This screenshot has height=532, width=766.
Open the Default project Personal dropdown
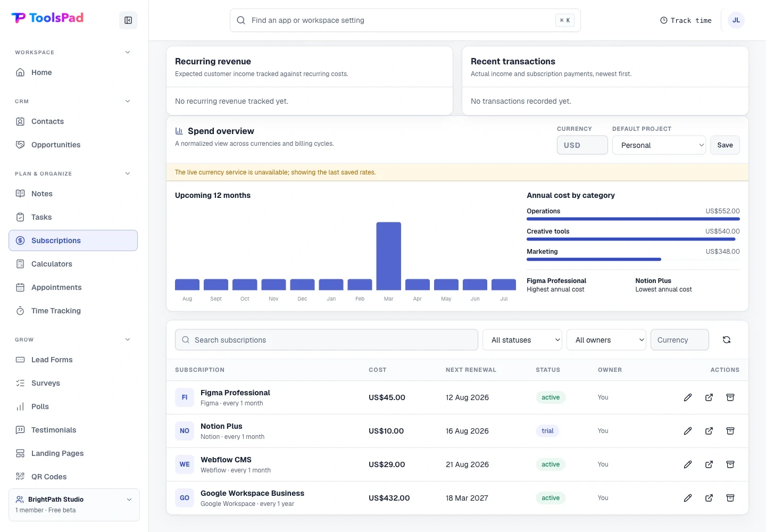coord(659,145)
